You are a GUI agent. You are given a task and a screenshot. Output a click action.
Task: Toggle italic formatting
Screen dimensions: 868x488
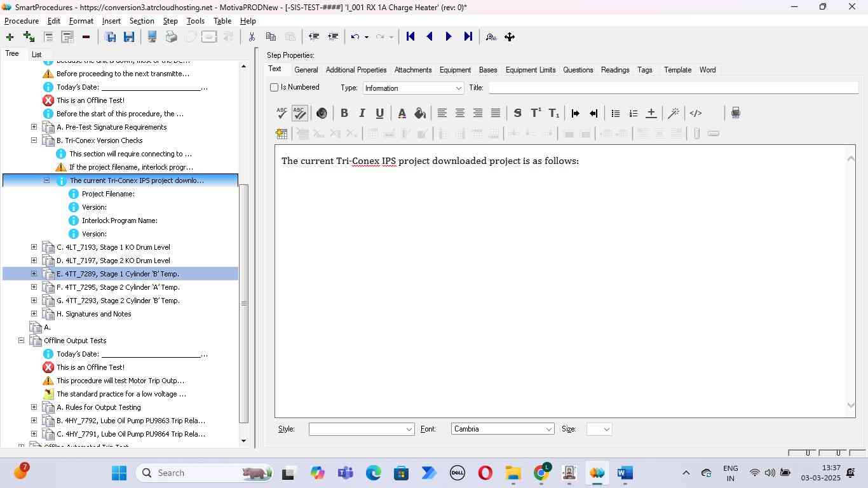[362, 113]
